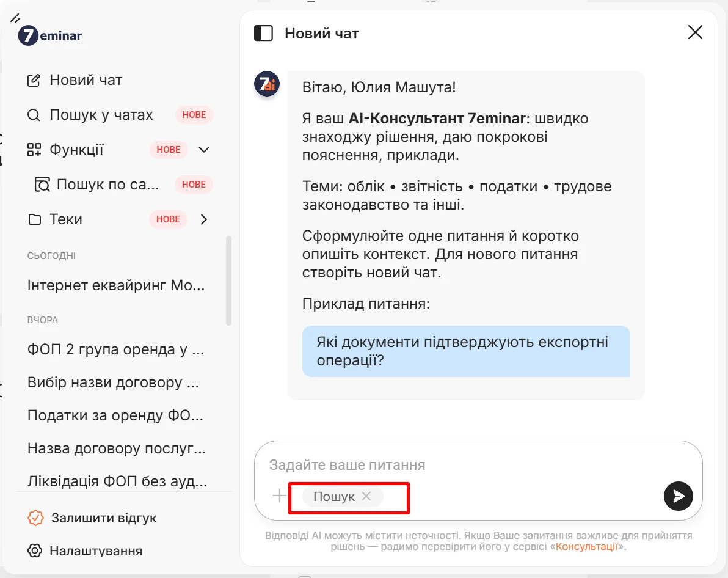The height and width of the screenshot is (578, 728).
Task: Remove the Пошук chip with x
Action: (366, 496)
